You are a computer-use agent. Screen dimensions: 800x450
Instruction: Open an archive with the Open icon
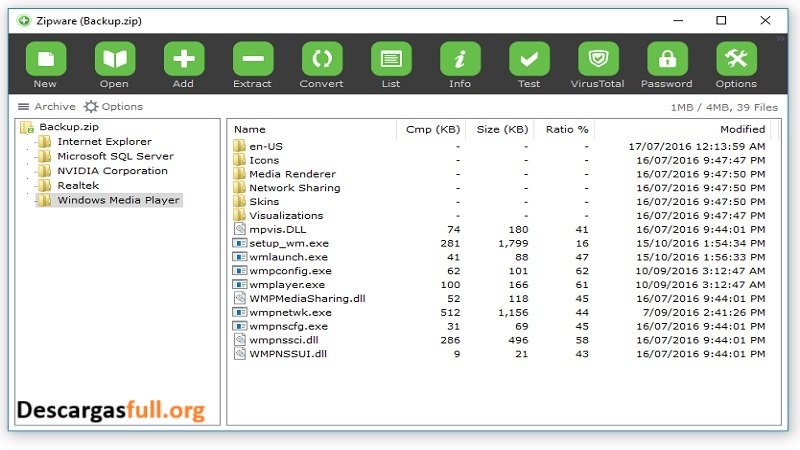point(114,60)
